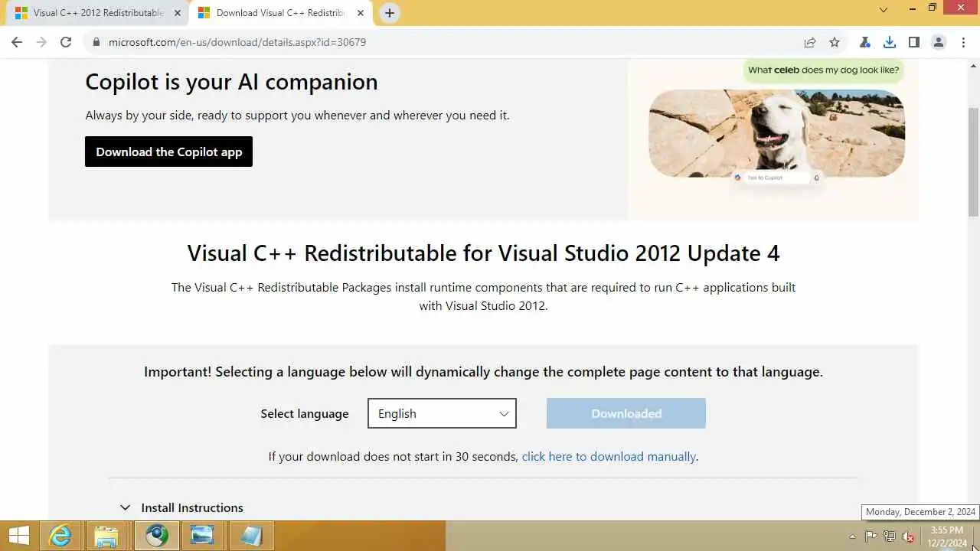Click the browser forward arrow

(41, 42)
